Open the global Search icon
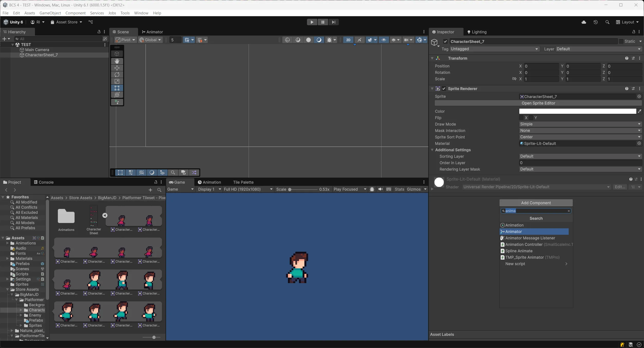 tap(607, 22)
